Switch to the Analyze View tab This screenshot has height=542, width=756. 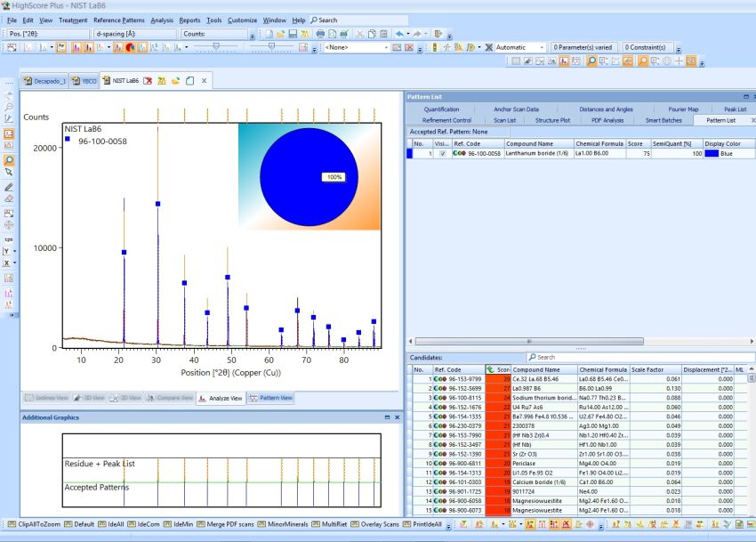pyautogui.click(x=221, y=398)
